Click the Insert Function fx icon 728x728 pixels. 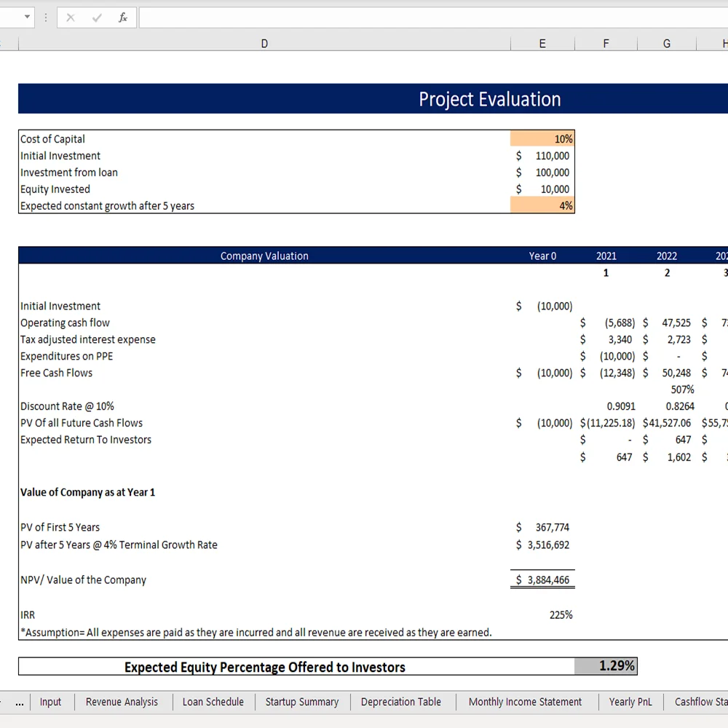[123, 17]
